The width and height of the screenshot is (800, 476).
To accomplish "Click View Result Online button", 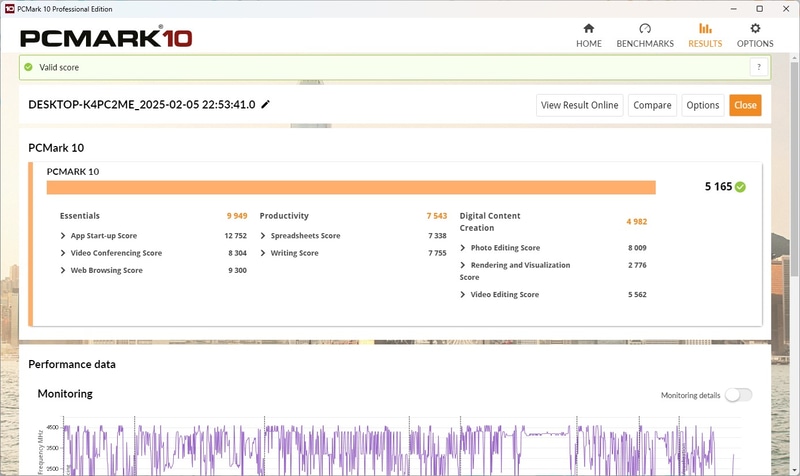I will tap(580, 105).
